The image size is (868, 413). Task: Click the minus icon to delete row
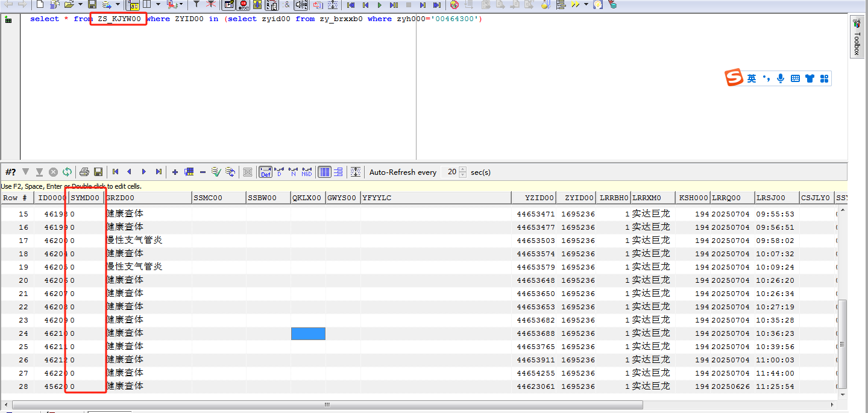point(203,172)
